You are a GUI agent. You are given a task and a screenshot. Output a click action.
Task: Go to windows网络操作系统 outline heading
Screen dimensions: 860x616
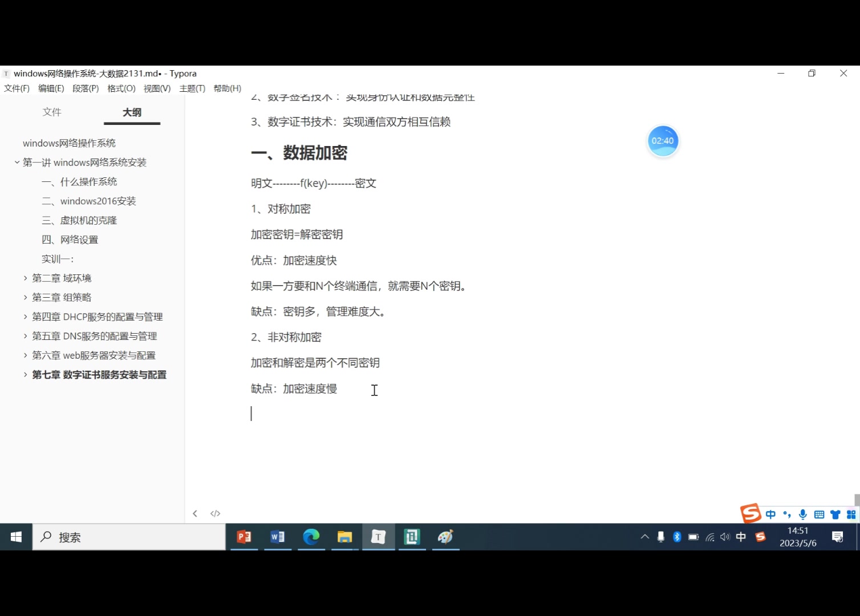pyautogui.click(x=69, y=143)
